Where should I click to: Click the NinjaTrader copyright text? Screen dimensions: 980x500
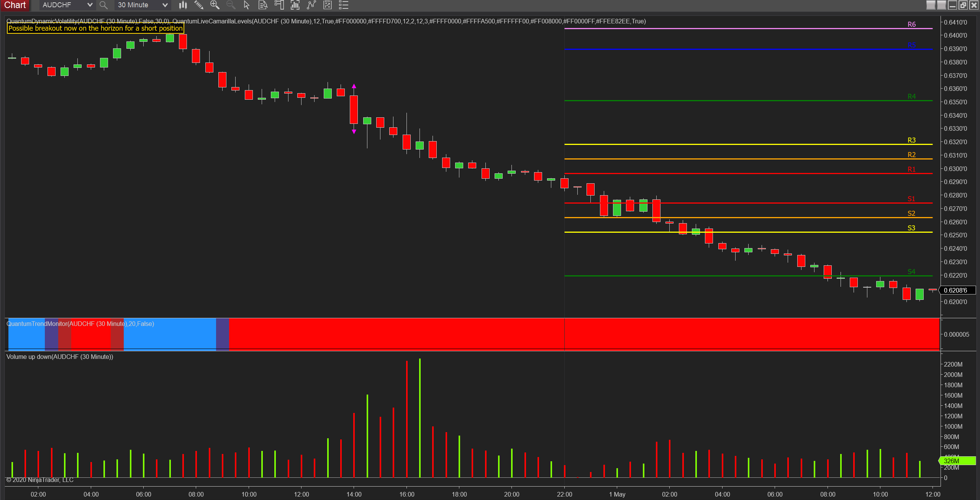click(x=40, y=480)
